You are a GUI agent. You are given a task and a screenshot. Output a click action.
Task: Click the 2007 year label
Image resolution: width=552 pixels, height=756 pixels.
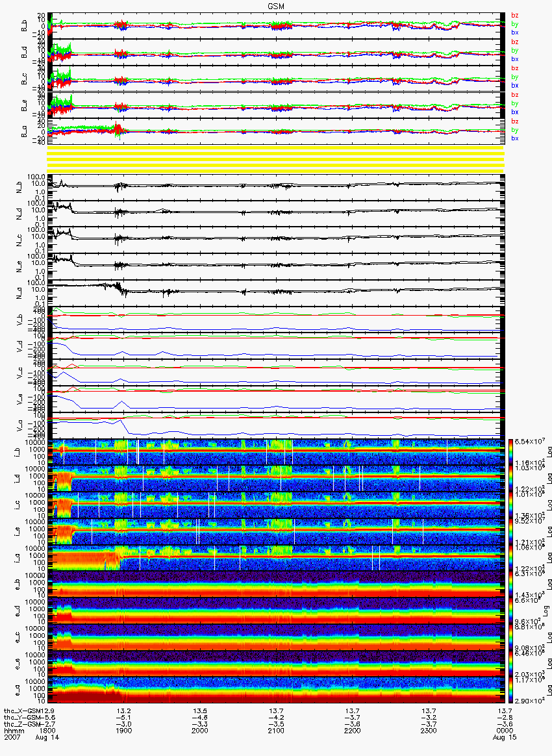(12, 737)
